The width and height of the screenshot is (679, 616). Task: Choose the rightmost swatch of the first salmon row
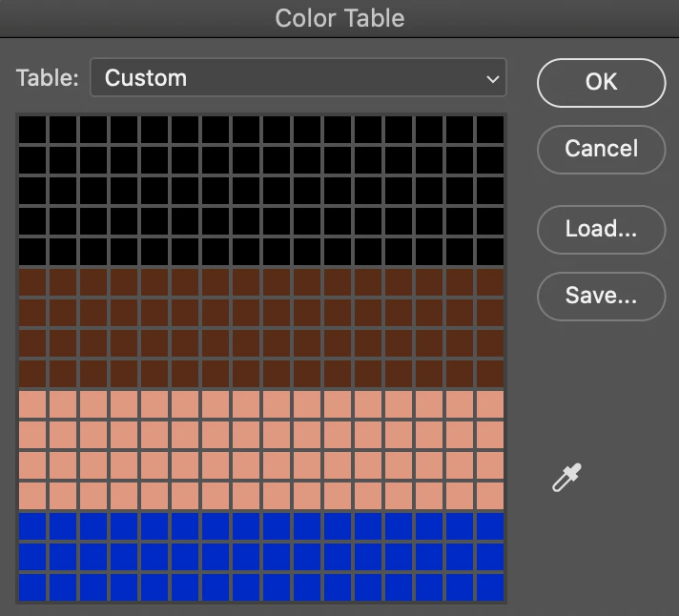click(x=490, y=403)
